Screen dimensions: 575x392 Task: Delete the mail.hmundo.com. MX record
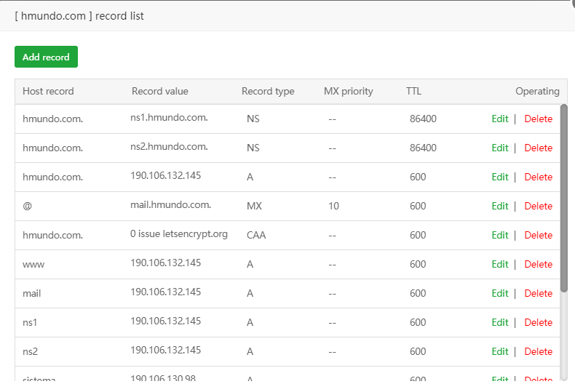(x=539, y=206)
